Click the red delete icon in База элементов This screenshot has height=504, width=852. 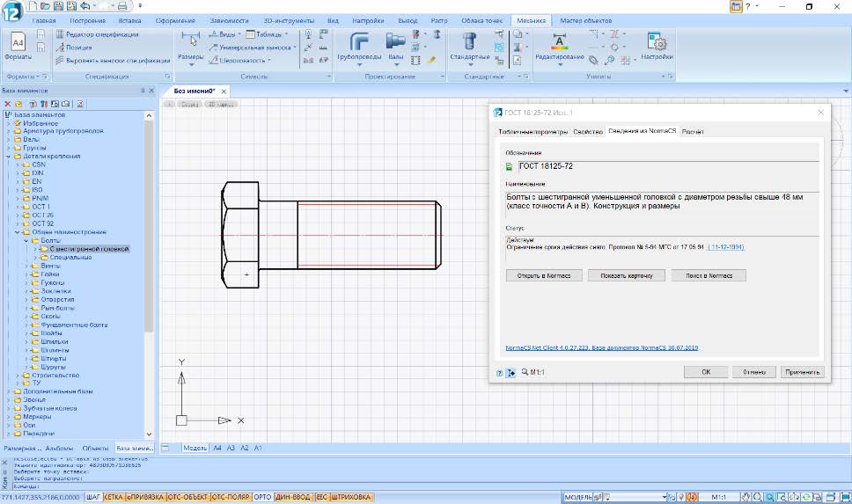8,104
